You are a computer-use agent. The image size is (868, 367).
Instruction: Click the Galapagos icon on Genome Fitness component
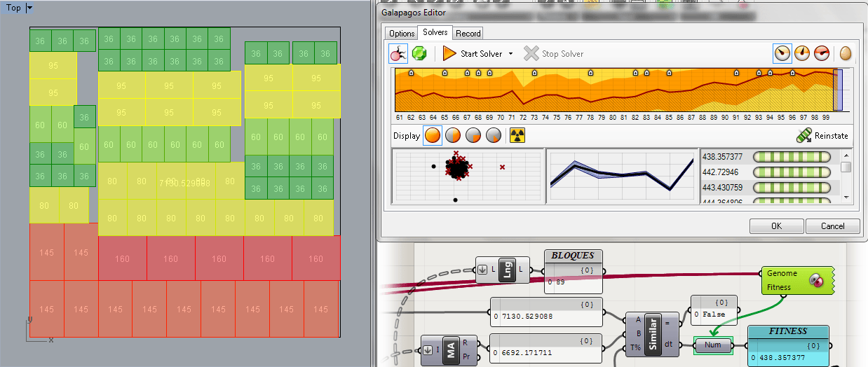point(815,280)
